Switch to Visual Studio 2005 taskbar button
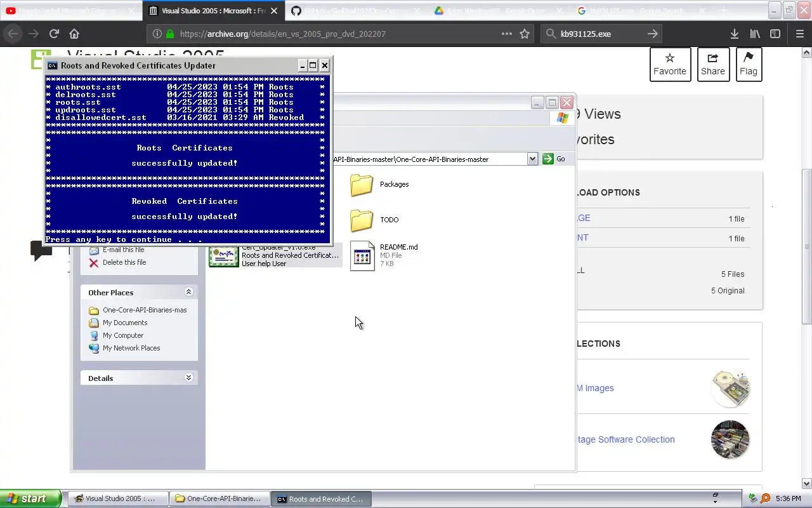This screenshot has height=508, width=812. 118,498
